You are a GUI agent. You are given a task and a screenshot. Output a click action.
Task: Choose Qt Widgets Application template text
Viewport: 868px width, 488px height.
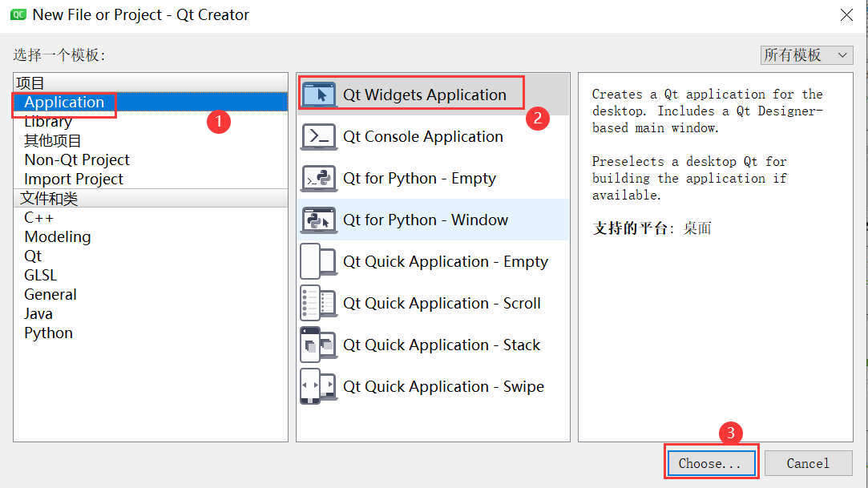tap(425, 95)
